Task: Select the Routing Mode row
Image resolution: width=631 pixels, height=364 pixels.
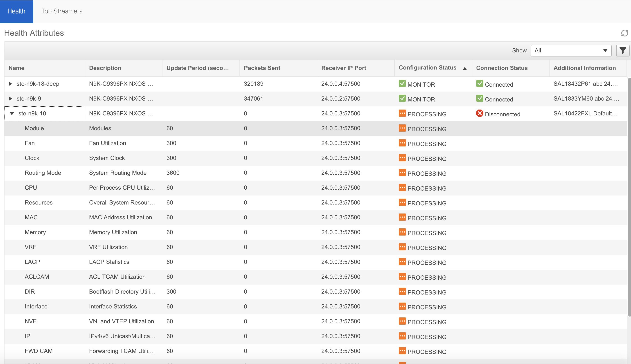Action: [x=43, y=173]
